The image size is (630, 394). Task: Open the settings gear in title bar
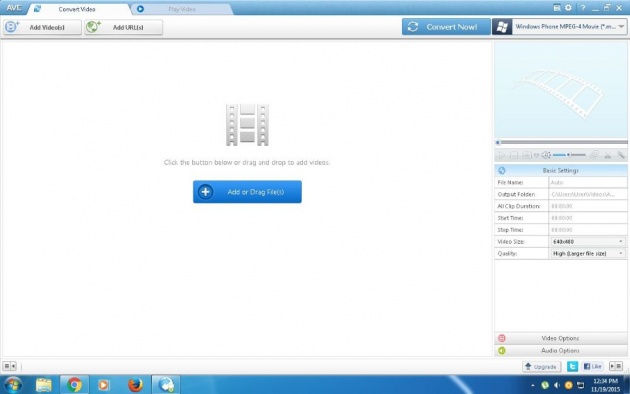[x=568, y=8]
